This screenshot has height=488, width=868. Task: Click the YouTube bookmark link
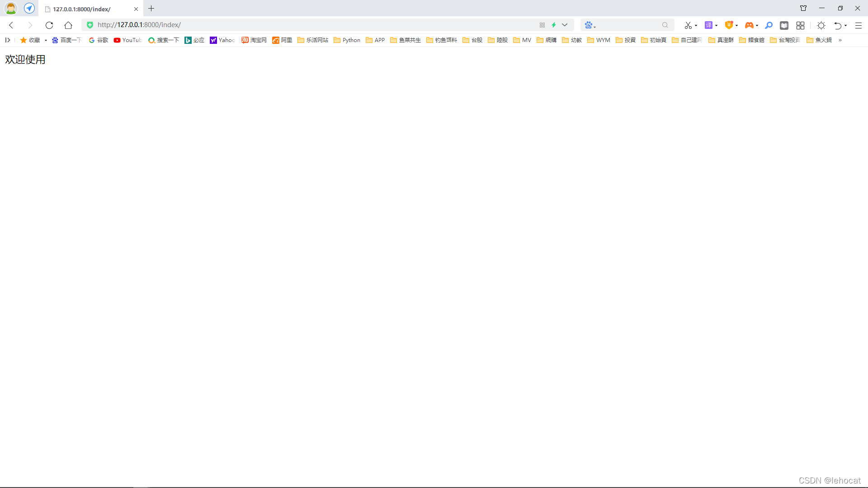click(127, 40)
